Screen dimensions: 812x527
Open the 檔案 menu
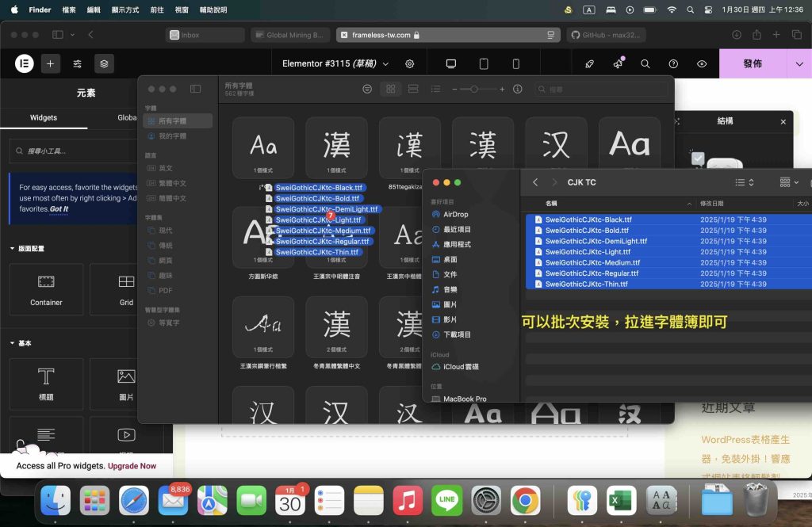coord(69,10)
